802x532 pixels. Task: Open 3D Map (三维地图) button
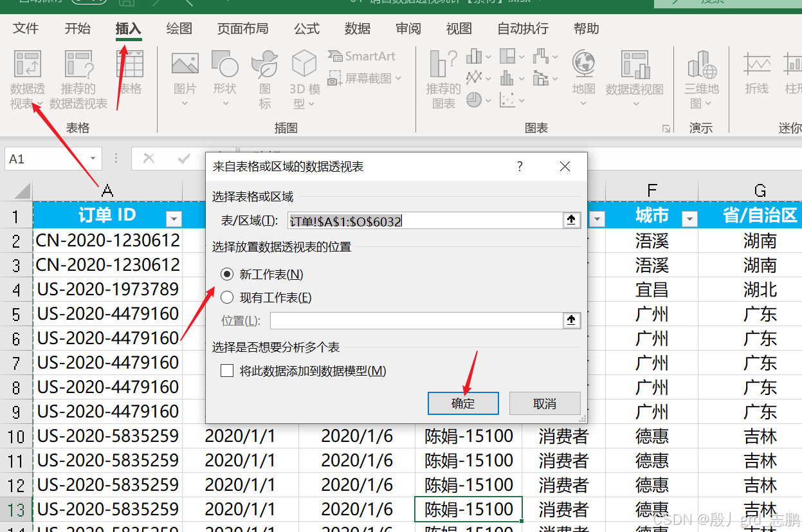[701, 80]
